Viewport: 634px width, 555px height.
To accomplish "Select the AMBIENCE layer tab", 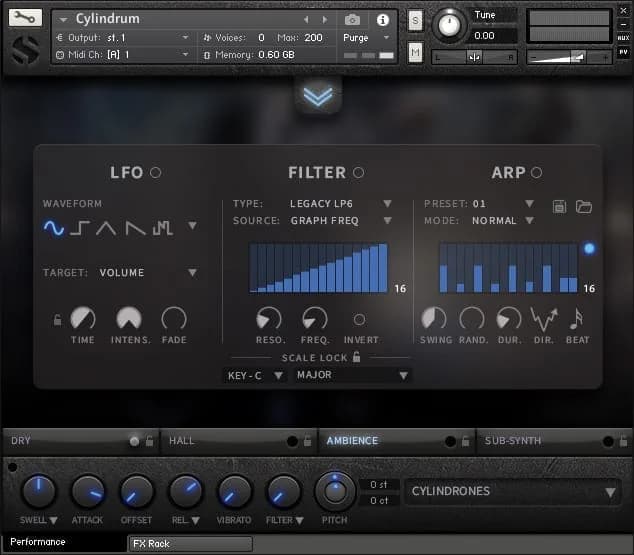I will coord(352,440).
